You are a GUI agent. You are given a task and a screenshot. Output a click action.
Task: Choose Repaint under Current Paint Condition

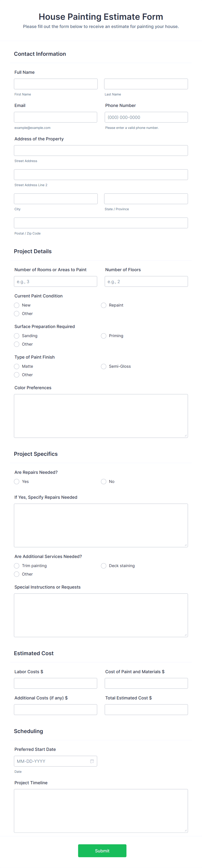[104, 305]
